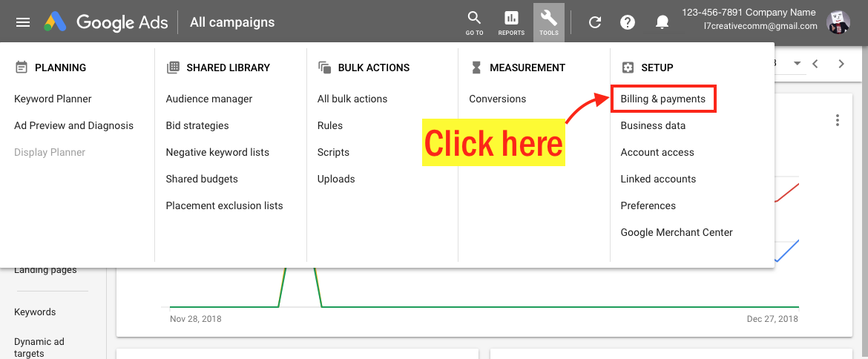Open Negative keyword lists
This screenshot has height=359, width=868.
(217, 152)
